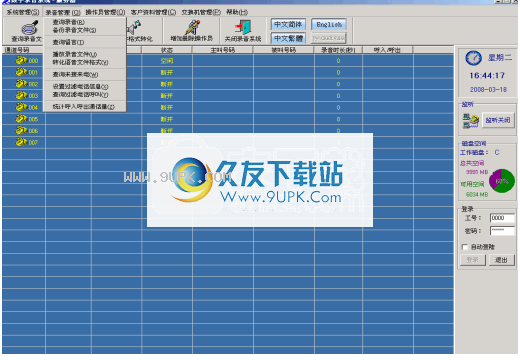520x360 pixels.
Task: Click the audio format conversion speaker icon
Action: point(134,27)
